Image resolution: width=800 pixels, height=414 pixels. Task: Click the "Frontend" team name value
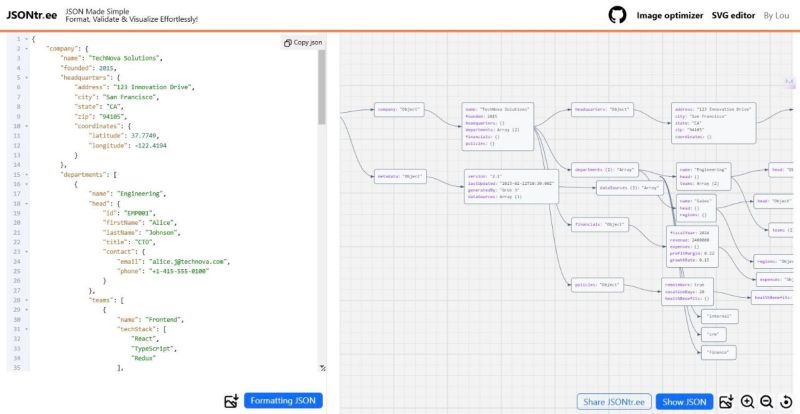(163, 320)
